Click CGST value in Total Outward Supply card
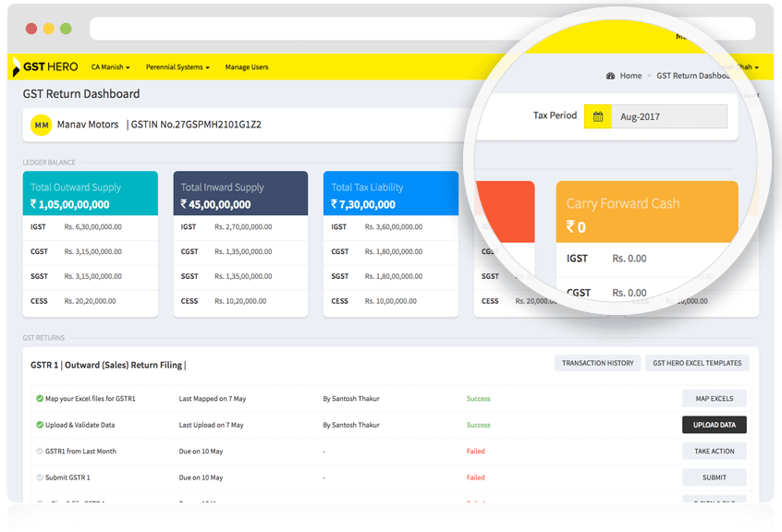Viewport: 782px width, 532px height. coord(92,251)
